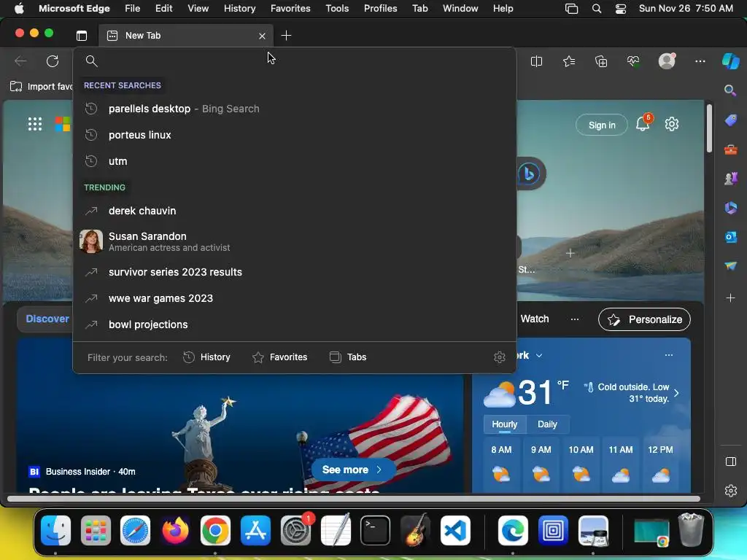Open feed tabs more options ellipsis
Image resolution: width=747 pixels, height=560 pixels.
tap(575, 319)
